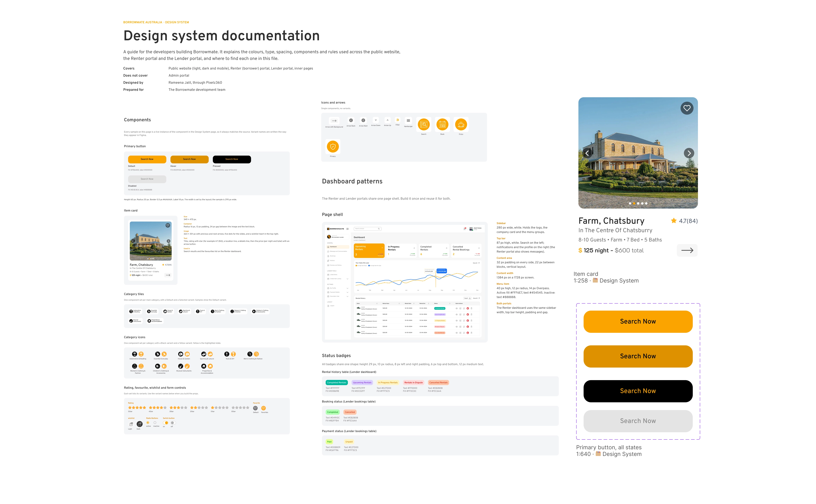Click the orange Search icon in the icons panel
Screen dimensions: 816x504
424,124
